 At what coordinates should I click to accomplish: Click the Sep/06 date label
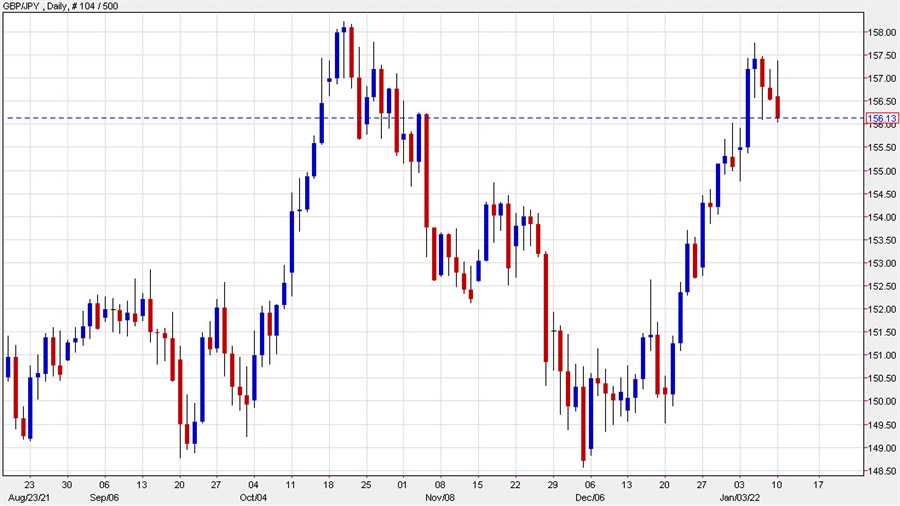pyautogui.click(x=104, y=497)
